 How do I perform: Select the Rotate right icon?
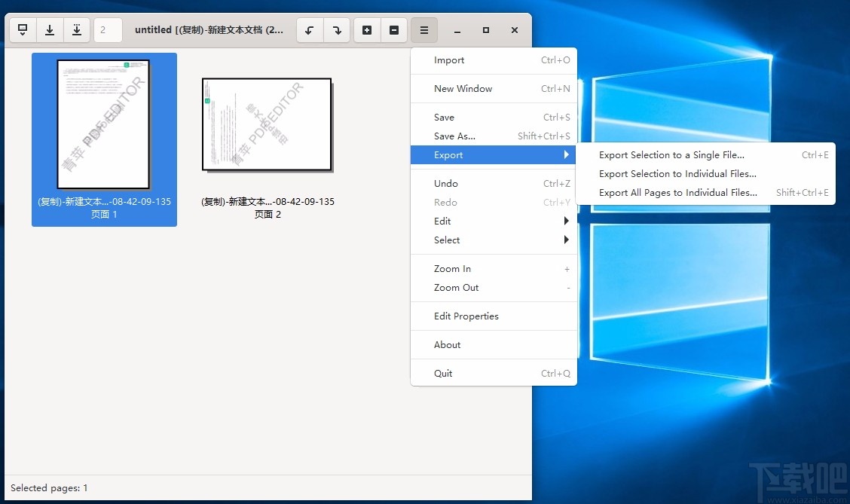[x=337, y=30]
